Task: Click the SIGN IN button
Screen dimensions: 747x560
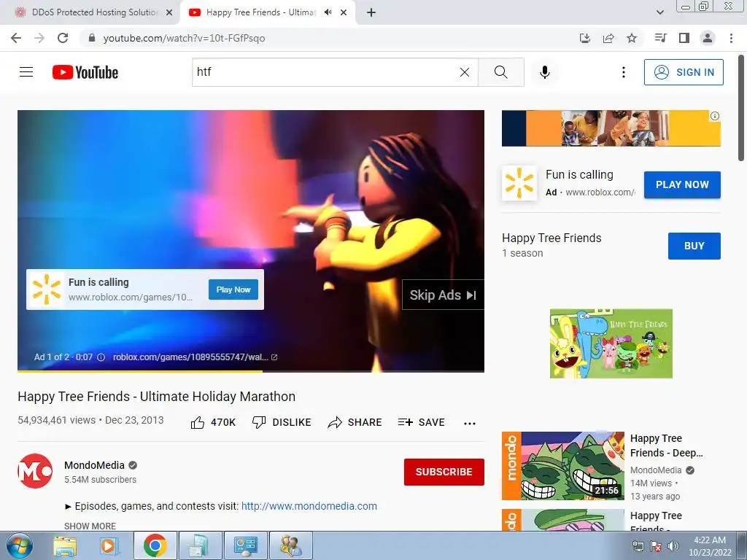Action: point(684,72)
